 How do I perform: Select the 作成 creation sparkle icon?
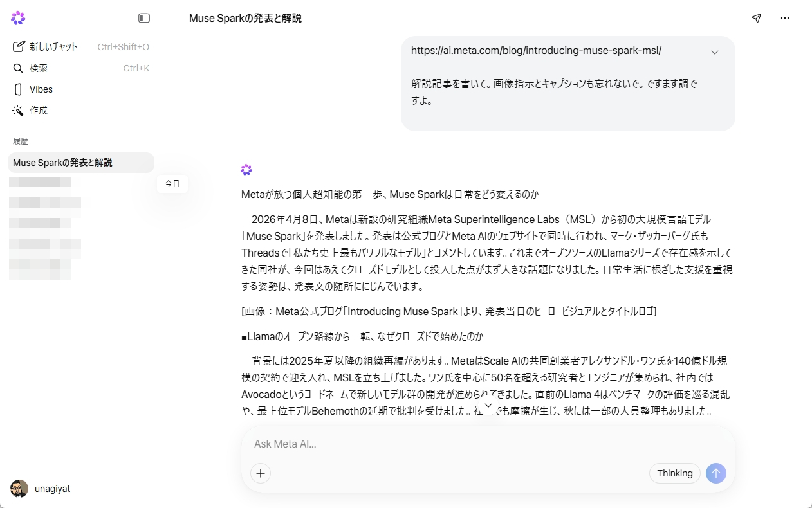18,110
